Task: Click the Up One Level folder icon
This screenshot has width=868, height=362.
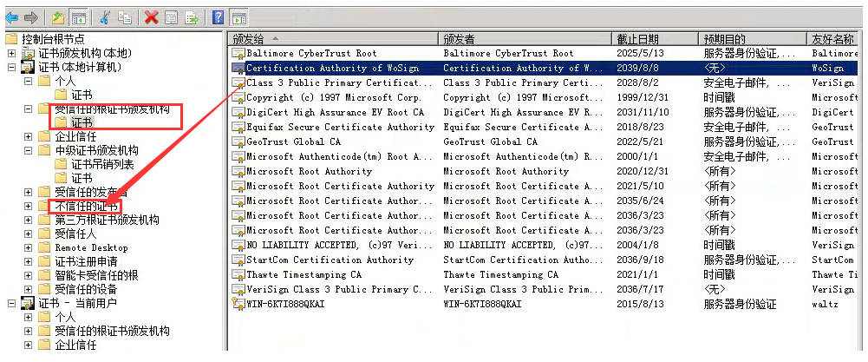Action: (58, 16)
